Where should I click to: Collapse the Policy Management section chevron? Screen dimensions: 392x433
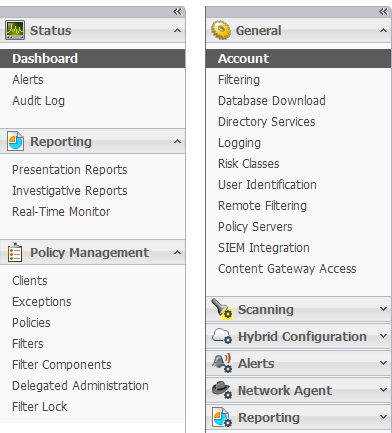[177, 253]
